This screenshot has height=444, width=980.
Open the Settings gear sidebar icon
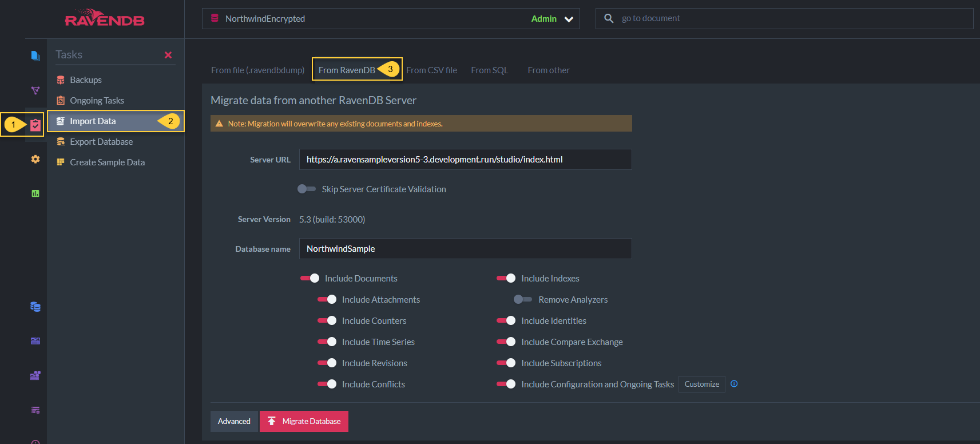tap(35, 159)
